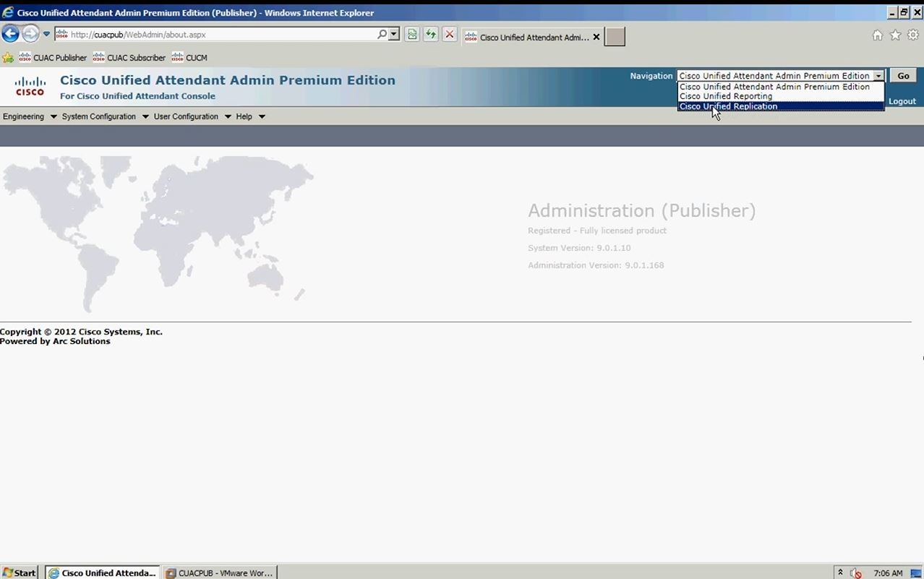Open the Engineering menu
This screenshot has height=579, width=924.
(x=30, y=116)
